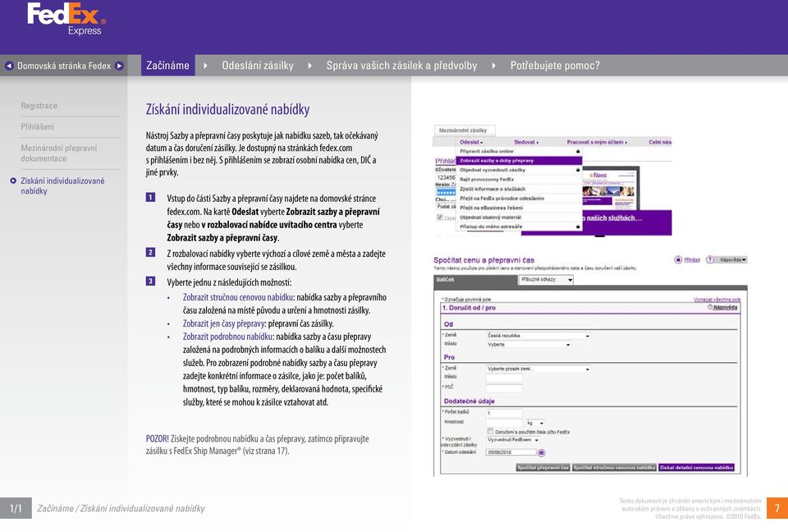Choose Připravit zásilku online from the menu
Viewport: 788px width, 532px height.
coord(519,151)
